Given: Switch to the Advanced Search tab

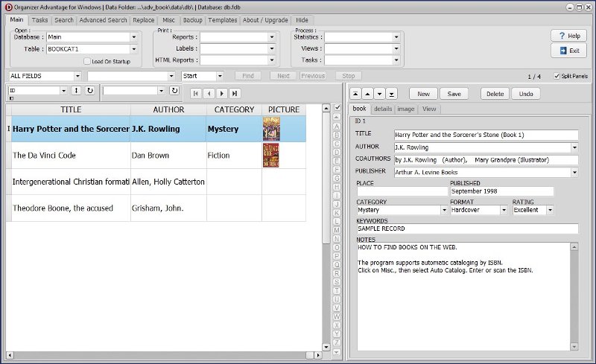Looking at the screenshot, I should coord(103,20).
